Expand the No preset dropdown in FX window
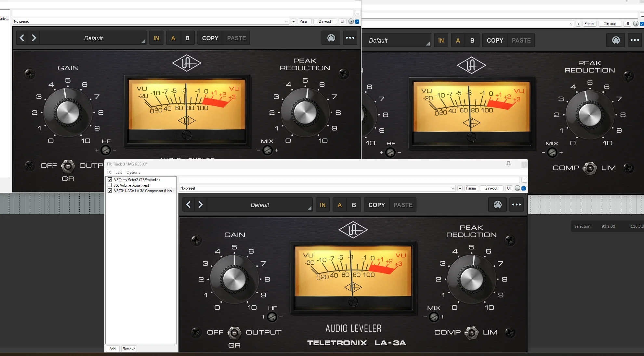 pos(453,188)
